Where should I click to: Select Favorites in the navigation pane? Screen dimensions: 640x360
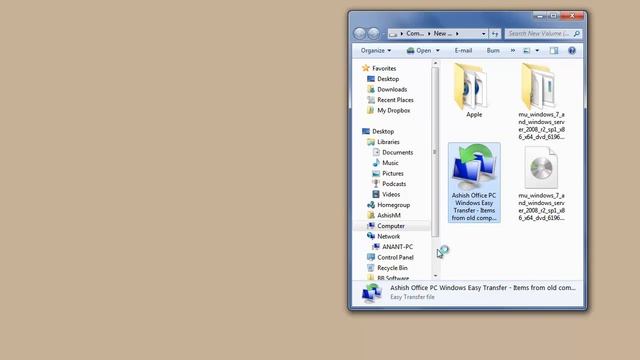(x=384, y=68)
